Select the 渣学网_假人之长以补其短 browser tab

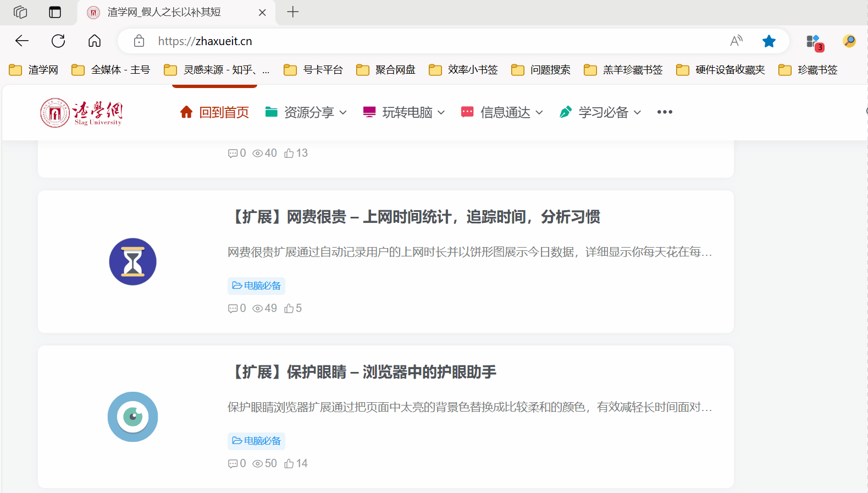click(176, 12)
